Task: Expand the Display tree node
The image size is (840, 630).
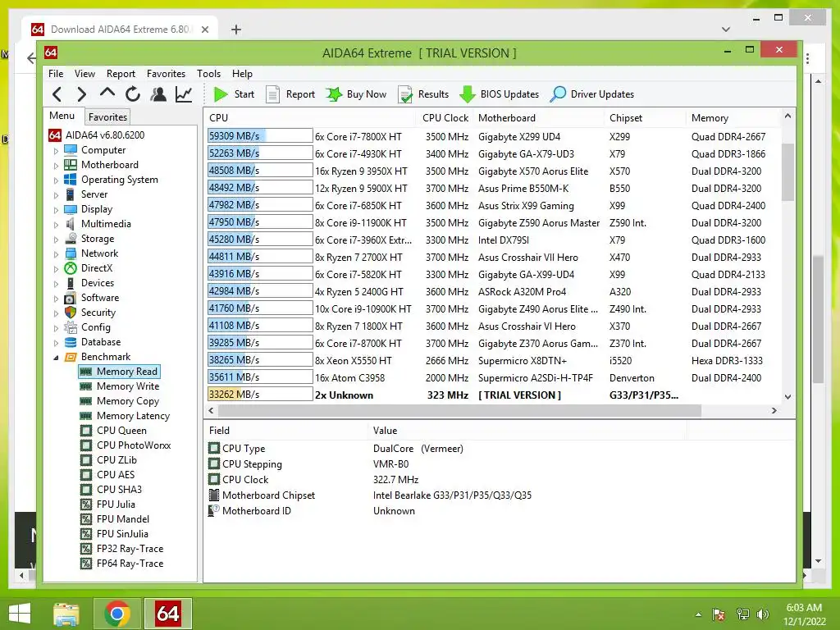Action: (56, 210)
